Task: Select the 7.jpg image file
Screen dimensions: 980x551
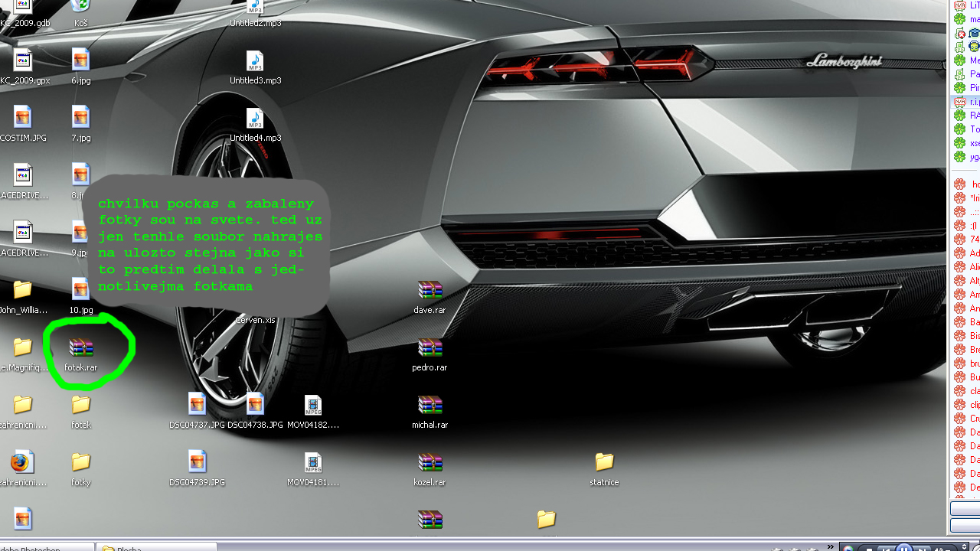Action: [80, 119]
